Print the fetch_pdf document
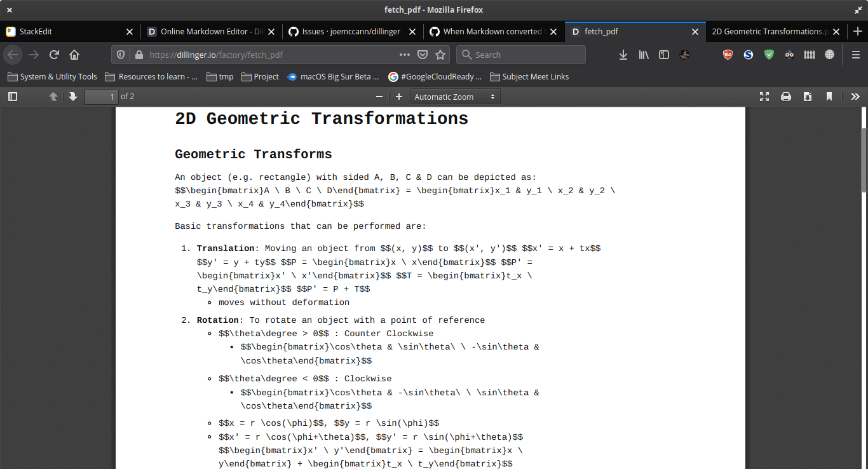Screen dimensions: 868x469 (787, 96)
